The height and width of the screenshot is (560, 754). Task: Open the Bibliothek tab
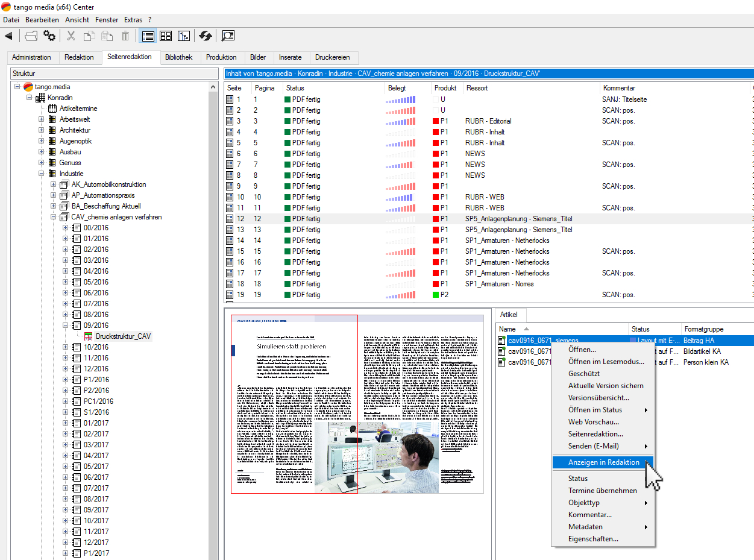(179, 57)
